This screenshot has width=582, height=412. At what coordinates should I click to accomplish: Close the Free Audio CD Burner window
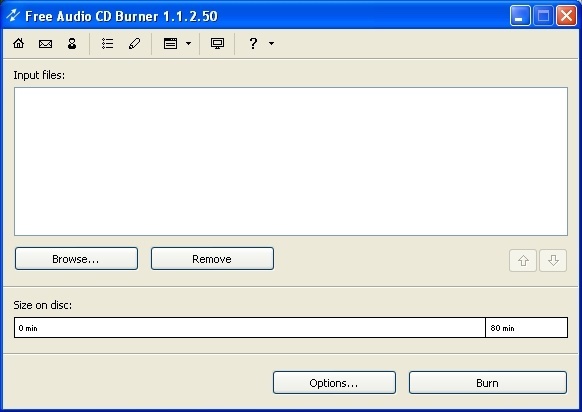(566, 16)
